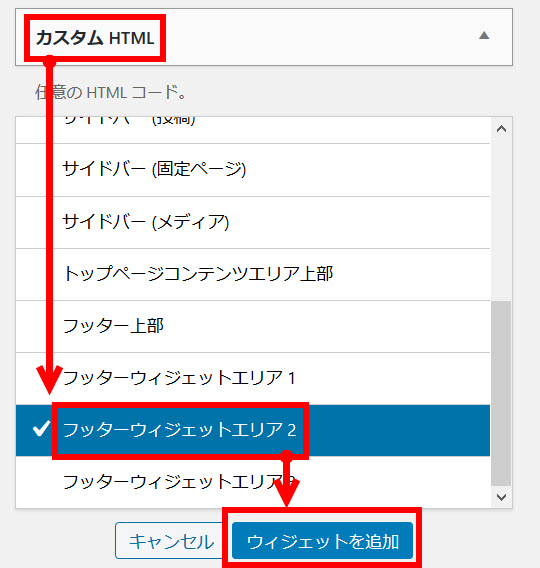
Task: Click the 任意の HTML コード description text
Action: pyautogui.click(x=111, y=93)
